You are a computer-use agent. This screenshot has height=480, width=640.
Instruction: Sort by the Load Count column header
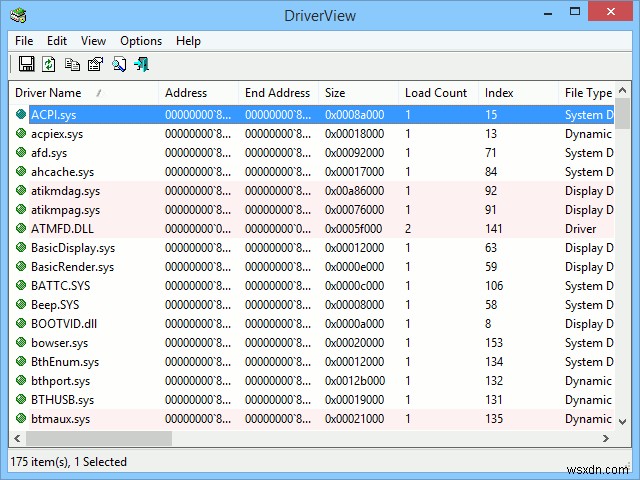point(438,93)
